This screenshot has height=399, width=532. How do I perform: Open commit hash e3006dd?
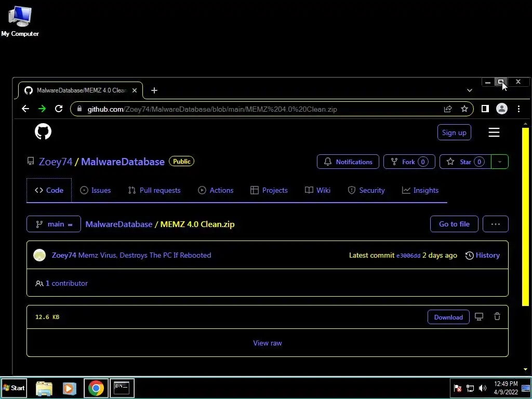point(408,256)
